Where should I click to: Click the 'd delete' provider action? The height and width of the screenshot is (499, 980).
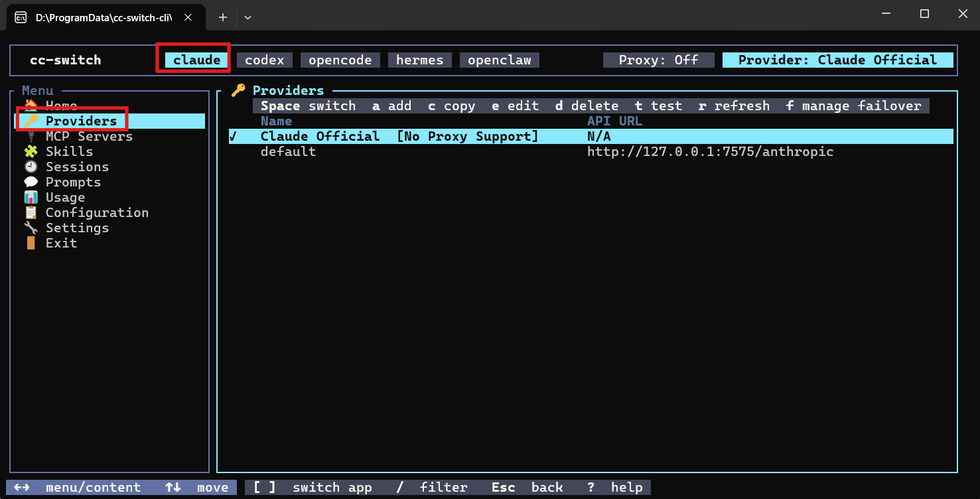coord(587,106)
